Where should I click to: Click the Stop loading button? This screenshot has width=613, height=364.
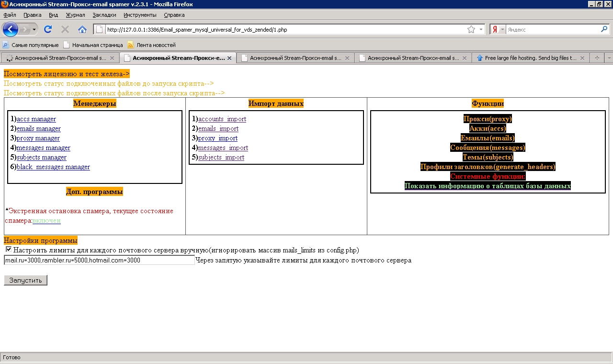(x=65, y=29)
